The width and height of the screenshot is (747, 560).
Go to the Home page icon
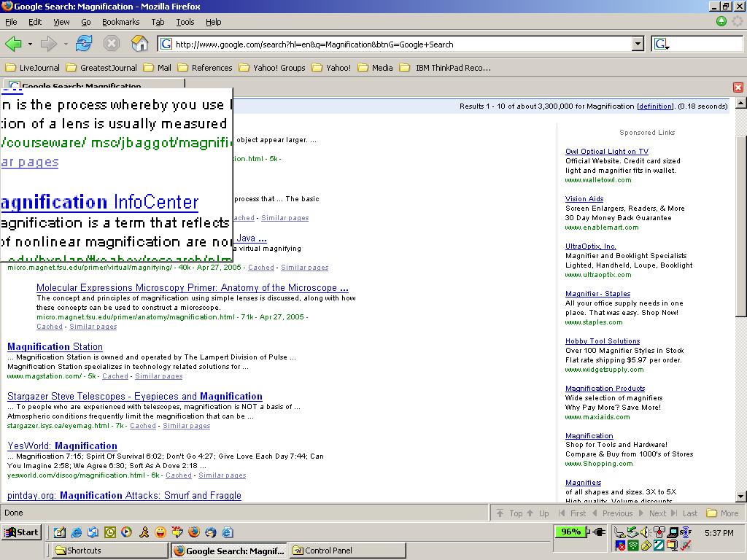click(x=139, y=44)
